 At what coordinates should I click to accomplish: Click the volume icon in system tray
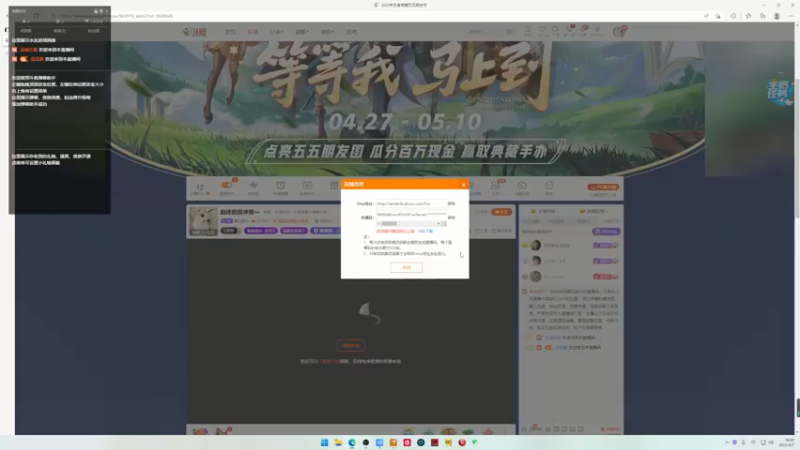coord(771,442)
